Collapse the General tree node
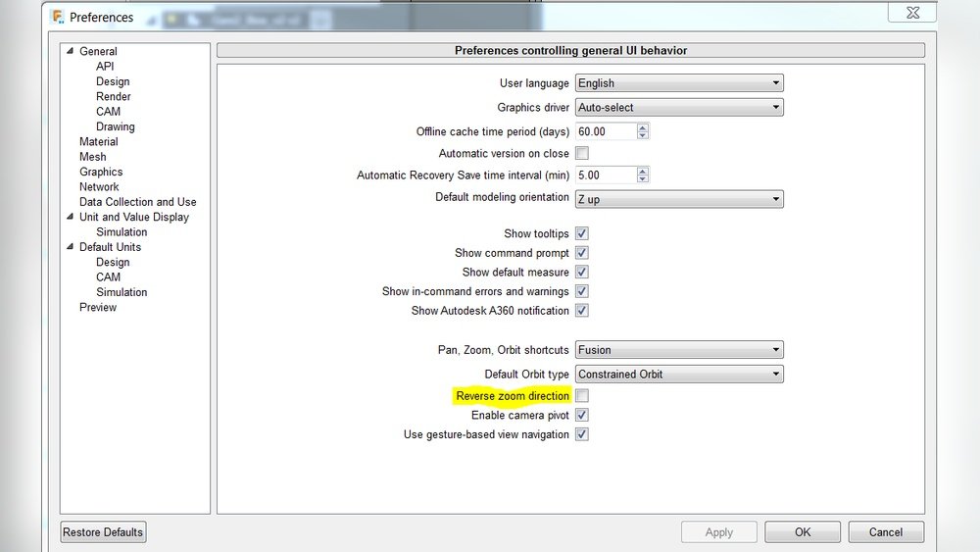 70,51
